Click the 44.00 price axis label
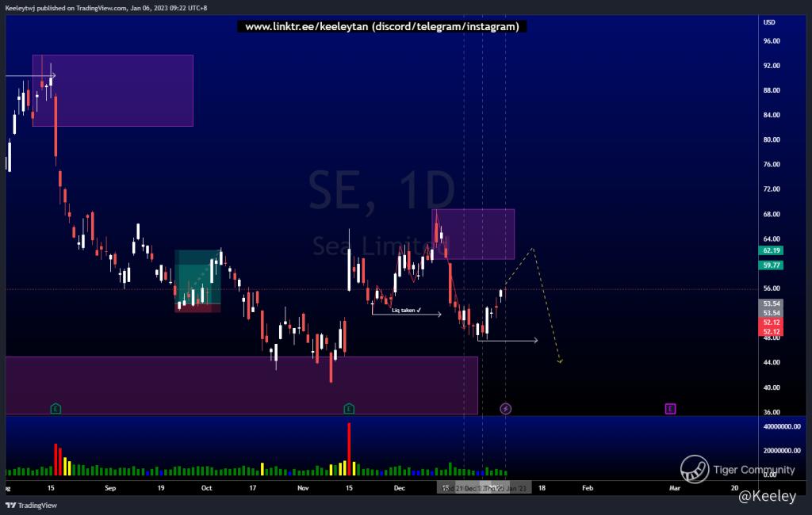812x515 pixels. click(x=771, y=362)
